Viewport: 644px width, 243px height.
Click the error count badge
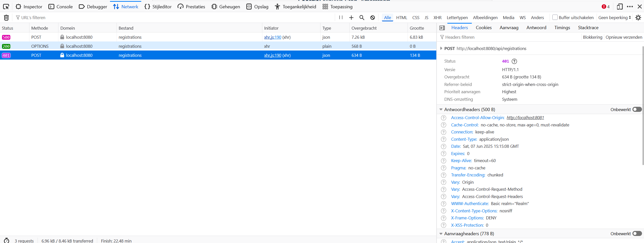click(x=605, y=7)
